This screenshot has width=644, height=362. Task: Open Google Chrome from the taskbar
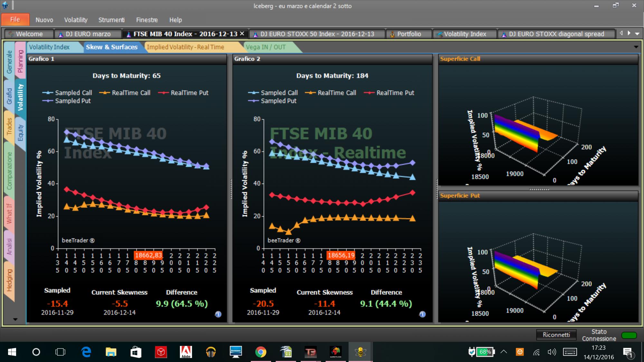(x=261, y=352)
